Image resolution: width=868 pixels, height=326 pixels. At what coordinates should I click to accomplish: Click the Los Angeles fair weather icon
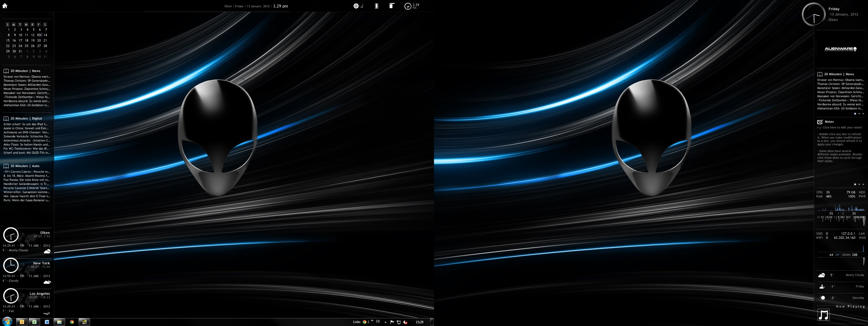[47, 313]
